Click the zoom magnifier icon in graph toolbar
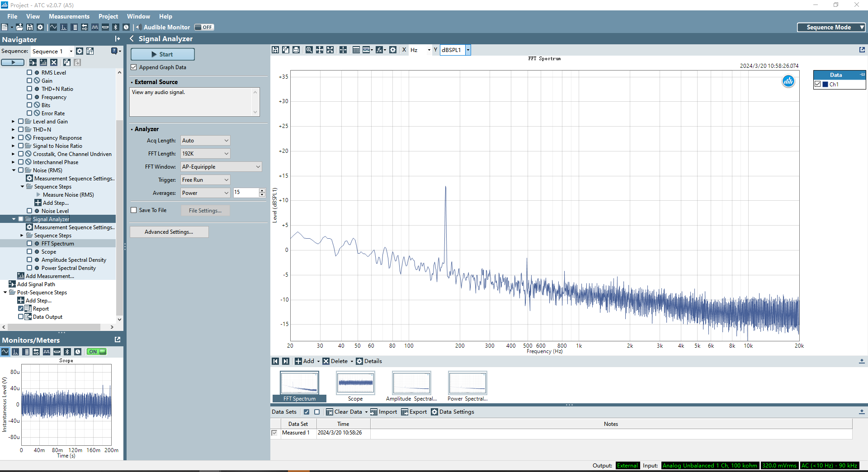The image size is (868, 472). coord(309,50)
